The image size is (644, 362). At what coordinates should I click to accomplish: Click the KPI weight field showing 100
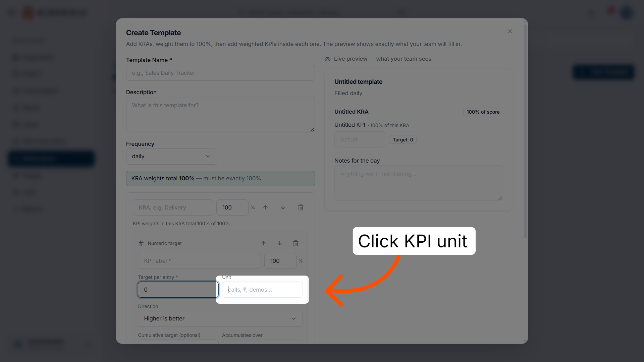(280, 261)
